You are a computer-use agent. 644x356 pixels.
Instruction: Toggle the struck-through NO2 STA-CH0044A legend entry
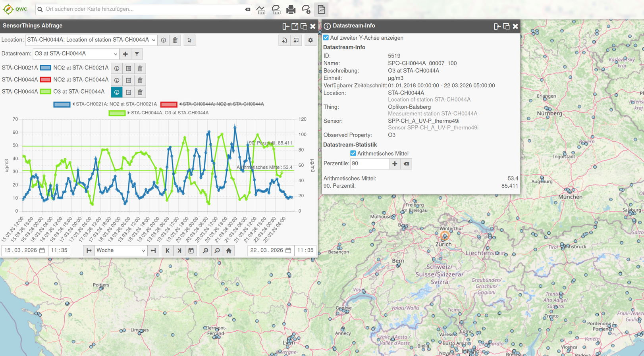pos(222,104)
